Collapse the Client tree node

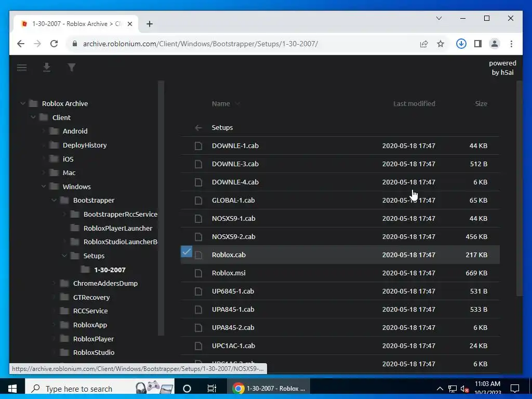(33, 117)
